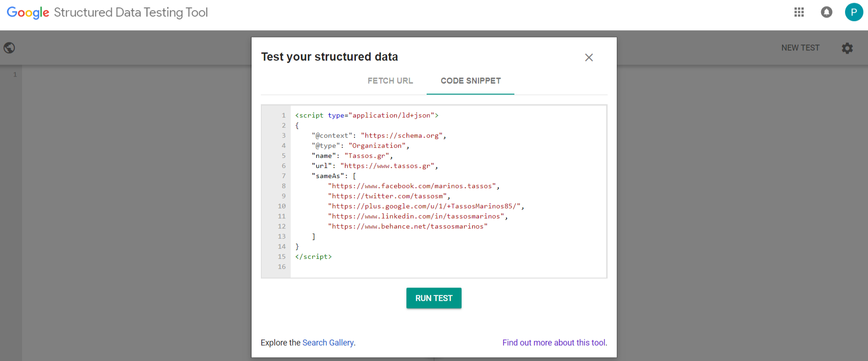Switch to the FETCH URL tab

click(x=390, y=81)
